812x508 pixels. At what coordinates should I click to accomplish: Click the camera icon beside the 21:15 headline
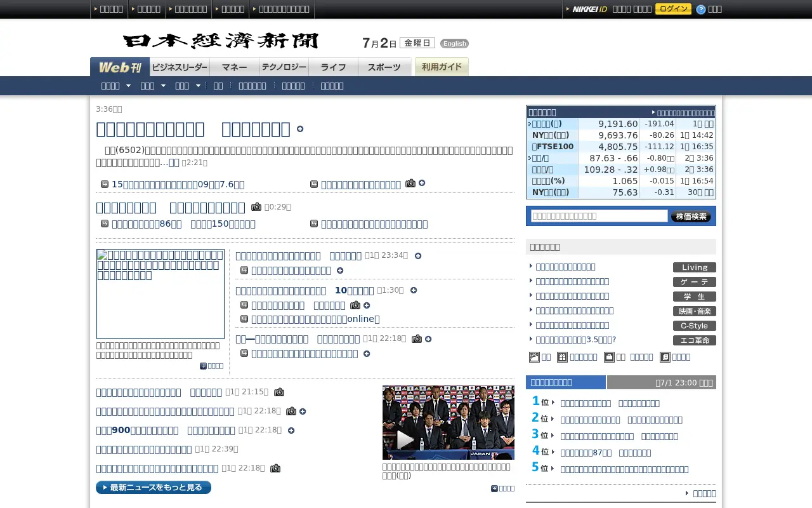[x=279, y=392]
